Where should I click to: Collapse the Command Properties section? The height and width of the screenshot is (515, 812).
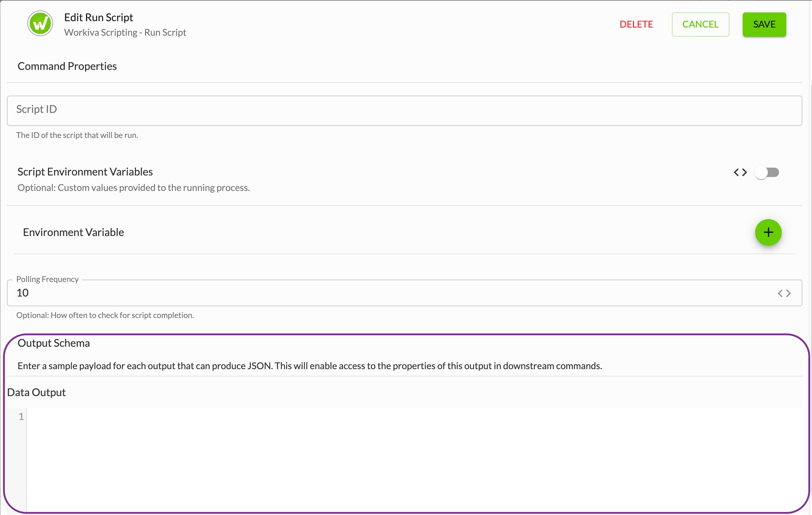pos(67,66)
